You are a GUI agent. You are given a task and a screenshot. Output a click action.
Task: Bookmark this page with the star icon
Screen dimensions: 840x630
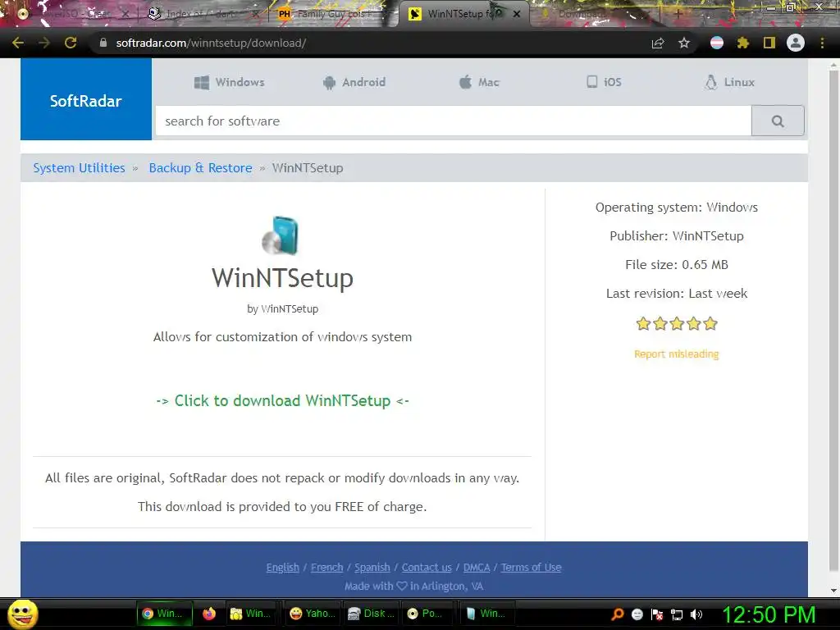pyautogui.click(x=684, y=43)
